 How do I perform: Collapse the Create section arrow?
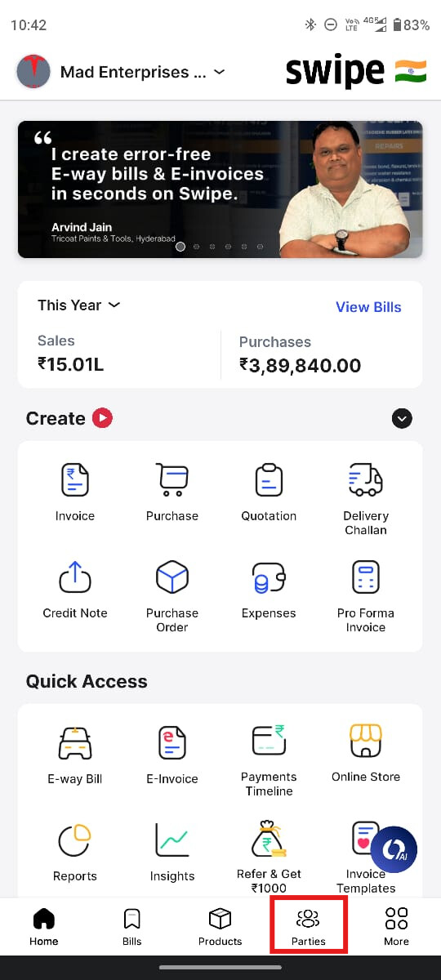[x=402, y=418]
